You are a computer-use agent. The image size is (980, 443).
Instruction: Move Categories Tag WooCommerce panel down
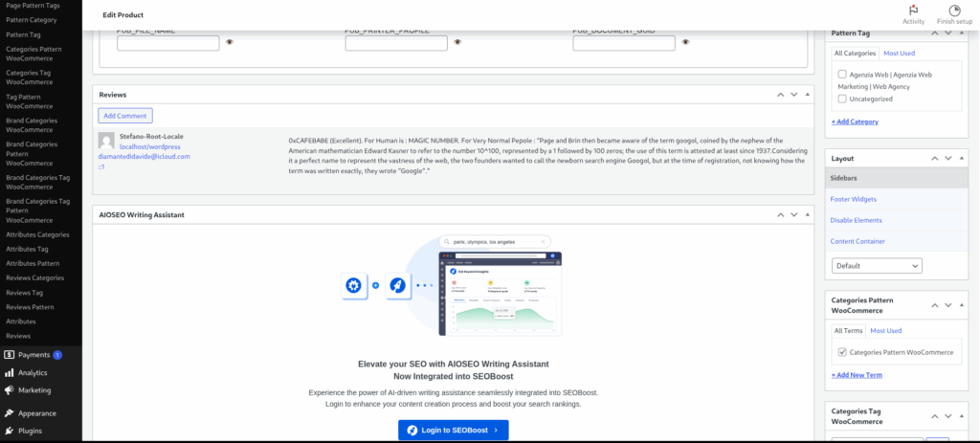(948, 417)
